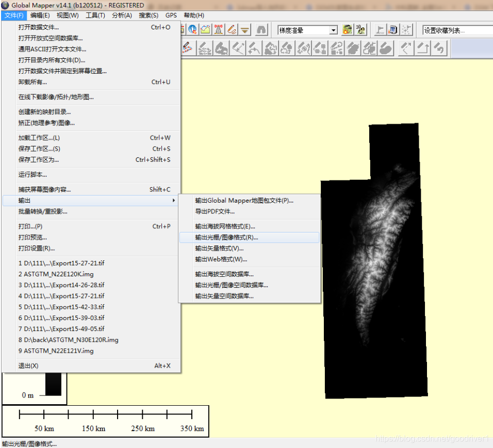Screen dimensions: 493x448
Task: Open the 帮助(H) menu
Action: click(194, 15)
